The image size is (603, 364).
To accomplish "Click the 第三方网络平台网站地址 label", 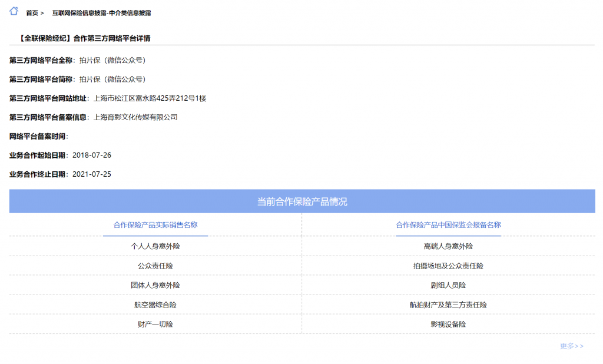I will click(48, 98).
